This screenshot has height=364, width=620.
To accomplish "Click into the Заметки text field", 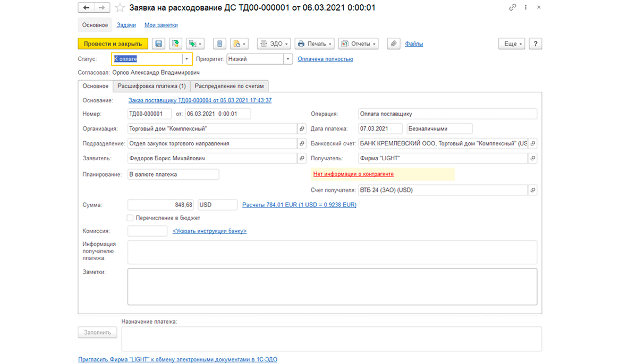I will [332, 287].
